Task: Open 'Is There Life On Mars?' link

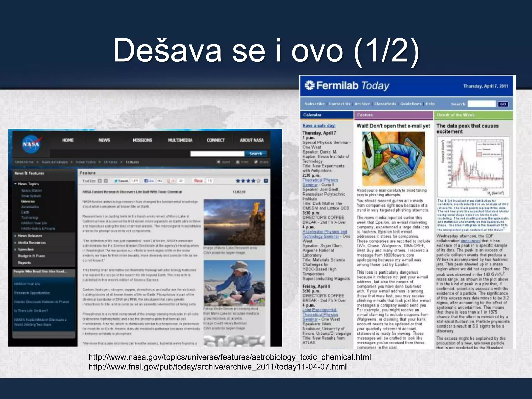Action: tap(31, 311)
